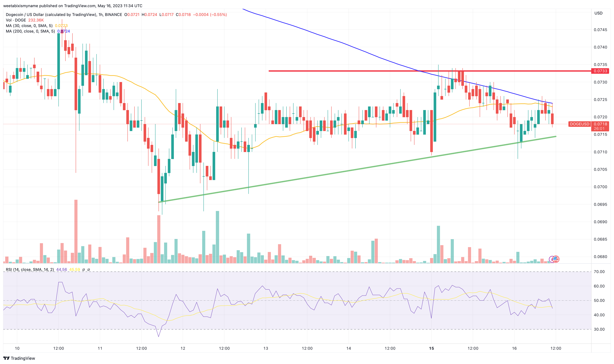Click the first ∅ symbol in the RSI legend

[x=83, y=270]
